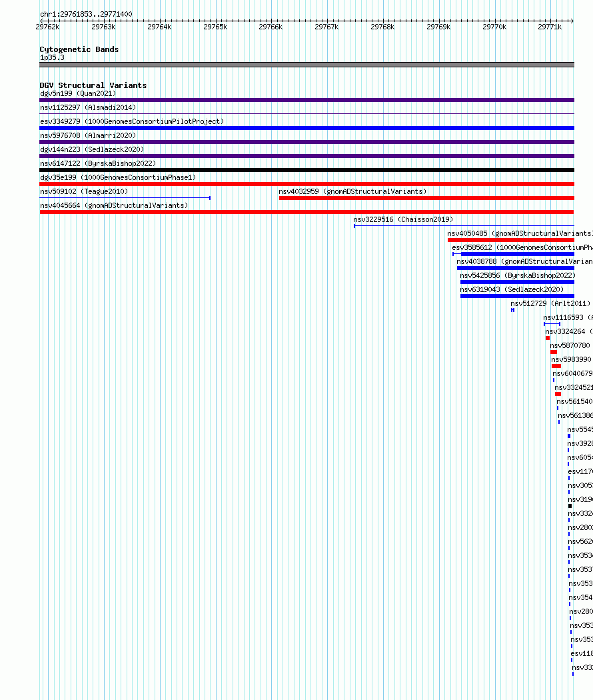Open variant dgv5n199 (Quan2021)
This screenshot has height=700, width=593.
pos(78,94)
